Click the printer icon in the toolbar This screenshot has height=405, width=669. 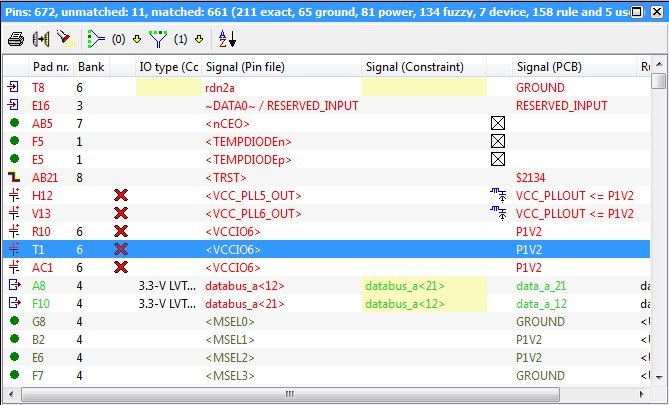point(16,39)
